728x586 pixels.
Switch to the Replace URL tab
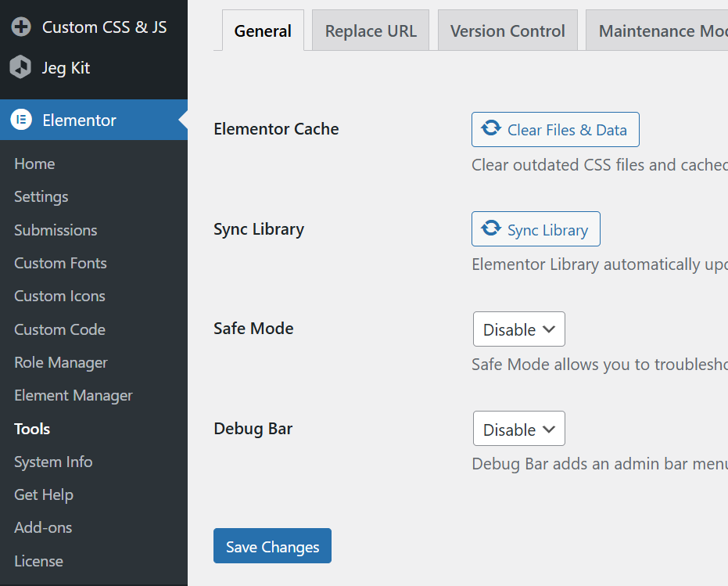click(x=371, y=31)
